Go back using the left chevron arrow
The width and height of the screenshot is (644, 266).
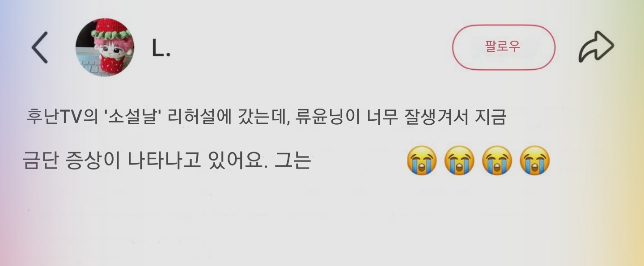click(x=39, y=47)
